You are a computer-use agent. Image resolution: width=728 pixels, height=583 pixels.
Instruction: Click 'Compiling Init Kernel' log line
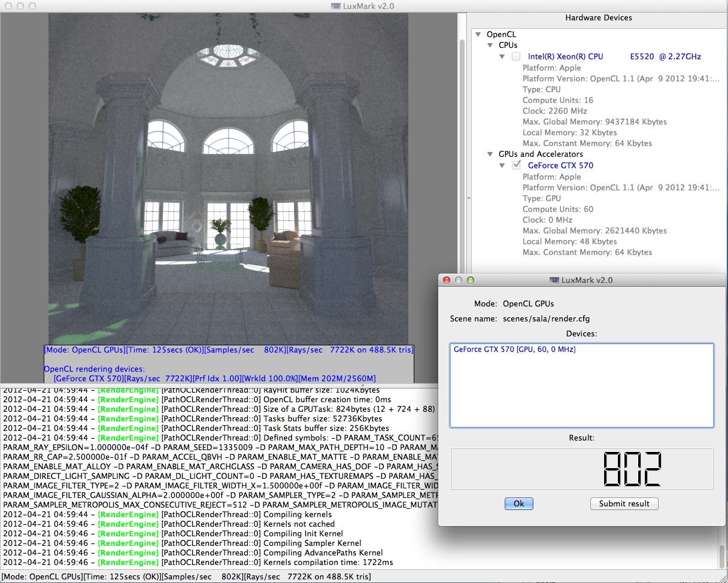point(173,533)
